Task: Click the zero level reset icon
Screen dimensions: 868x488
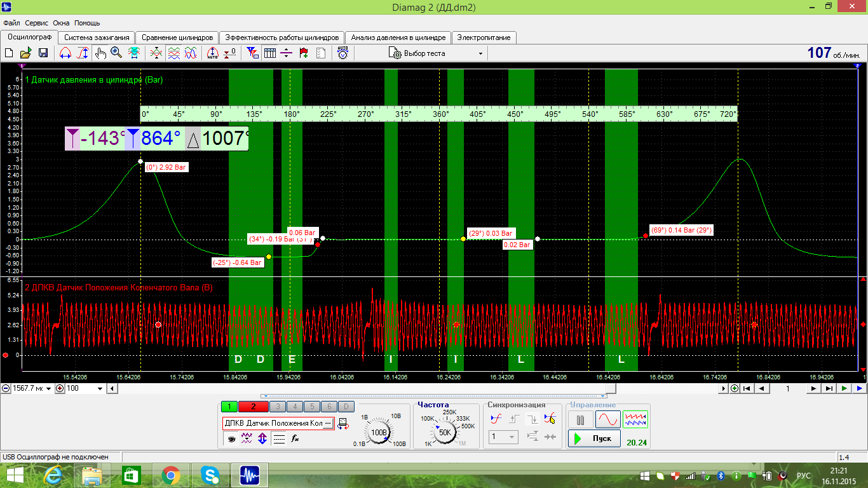Action: click(x=230, y=53)
